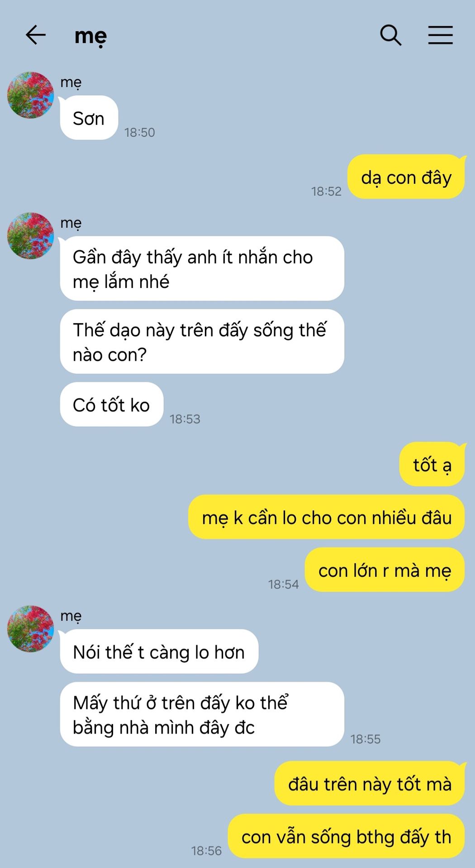
Task: Tap 'mẹ k cần lo cho con' bubble
Action: tap(327, 517)
